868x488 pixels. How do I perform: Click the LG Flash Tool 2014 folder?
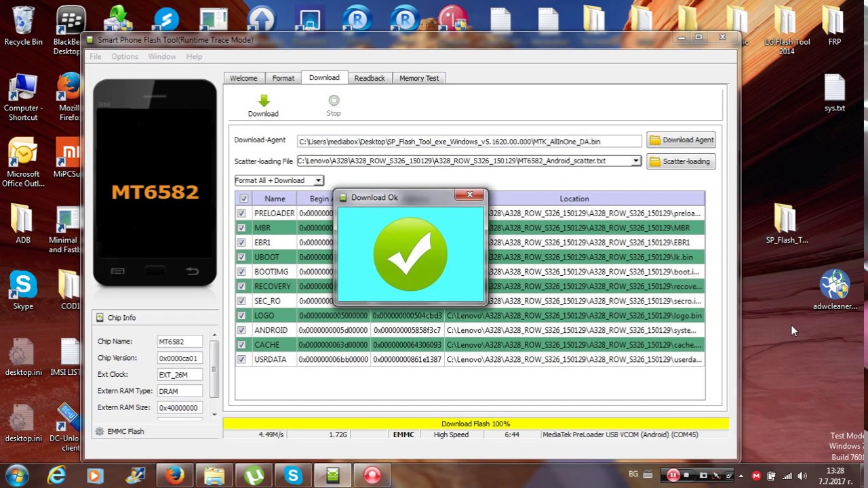click(787, 30)
